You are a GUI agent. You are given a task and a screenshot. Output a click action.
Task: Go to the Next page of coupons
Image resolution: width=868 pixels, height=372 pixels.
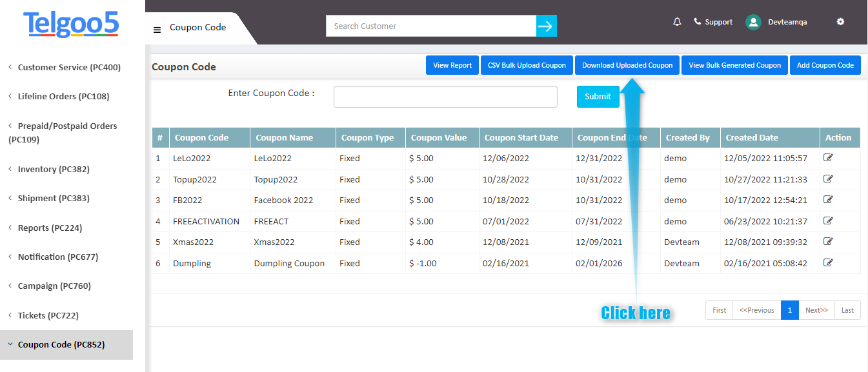point(816,310)
